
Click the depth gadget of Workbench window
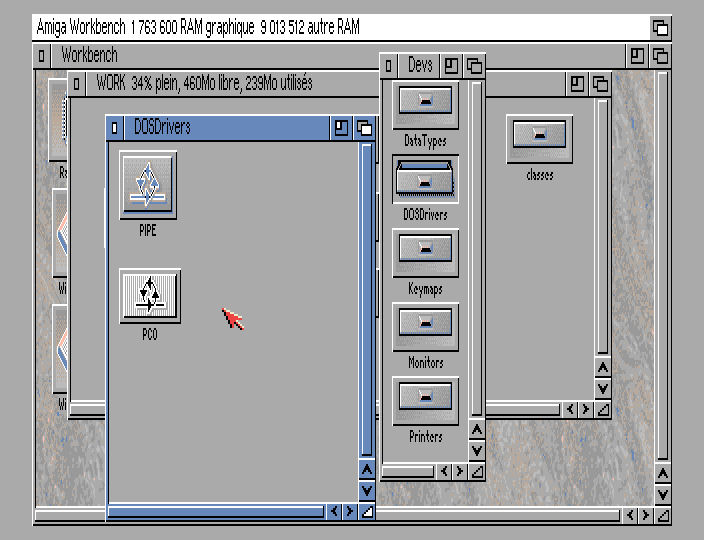coord(660,56)
